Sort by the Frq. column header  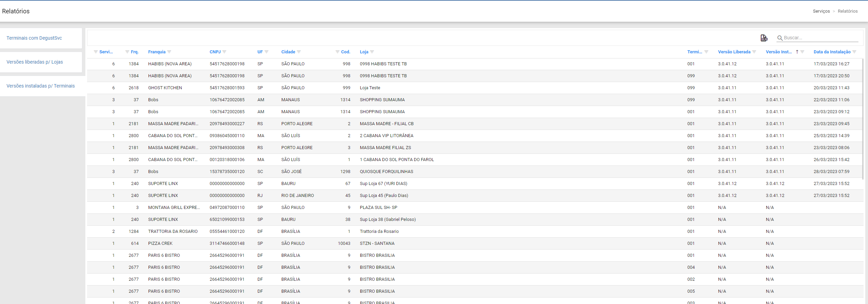click(135, 52)
